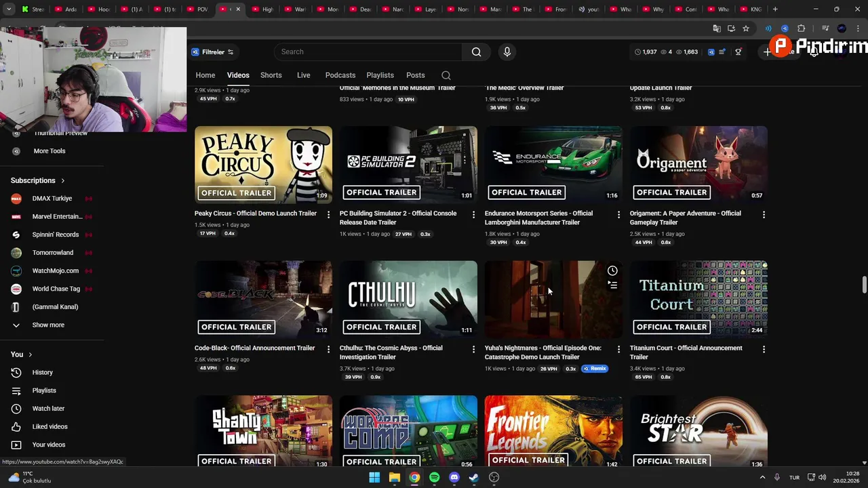
Task: Expand Subscriptions section chevron
Action: [63, 181]
